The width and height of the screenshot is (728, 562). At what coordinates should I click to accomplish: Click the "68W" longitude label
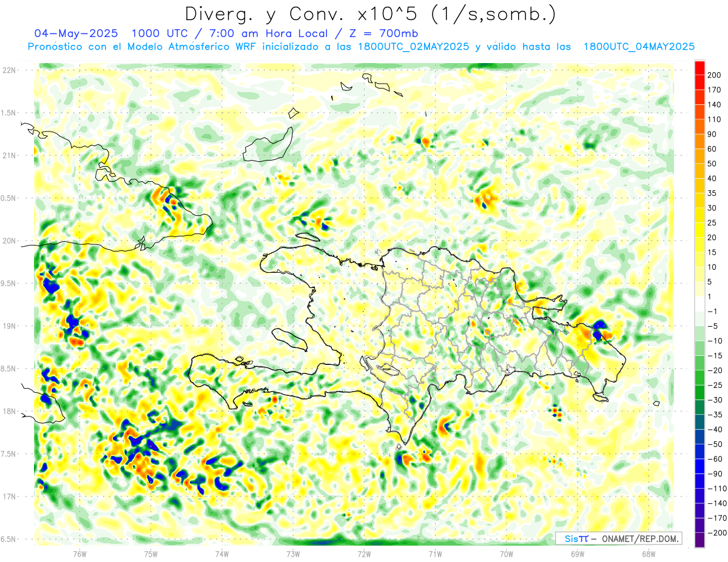649,554
